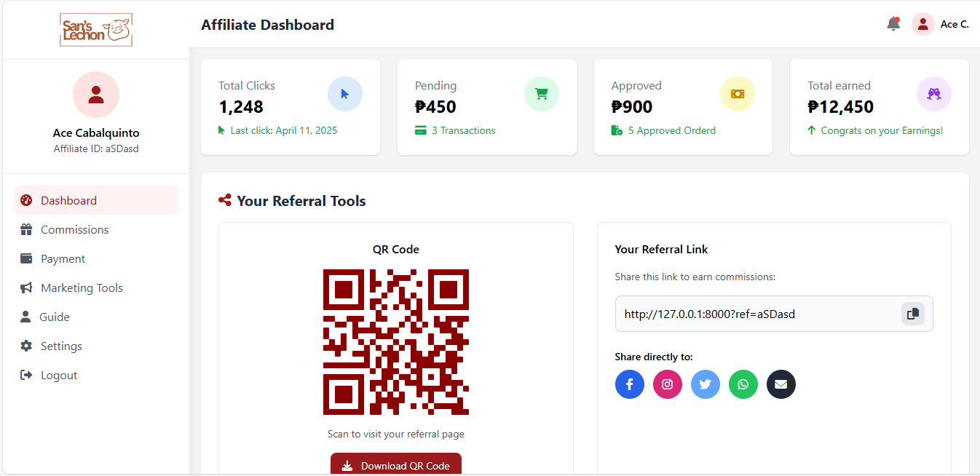Select the Dashboard grid icon

pos(28,200)
